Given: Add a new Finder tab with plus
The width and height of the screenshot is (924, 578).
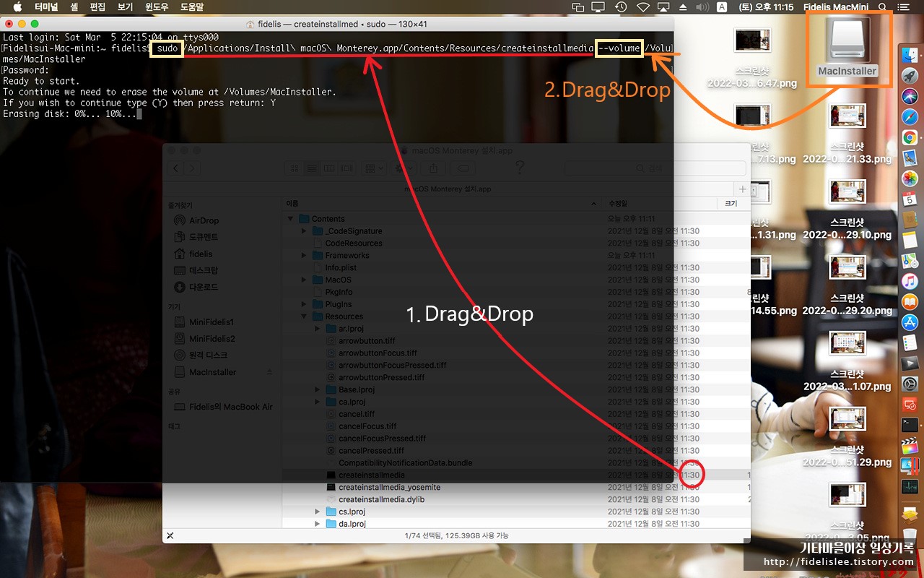Looking at the screenshot, I should pyautogui.click(x=743, y=189).
